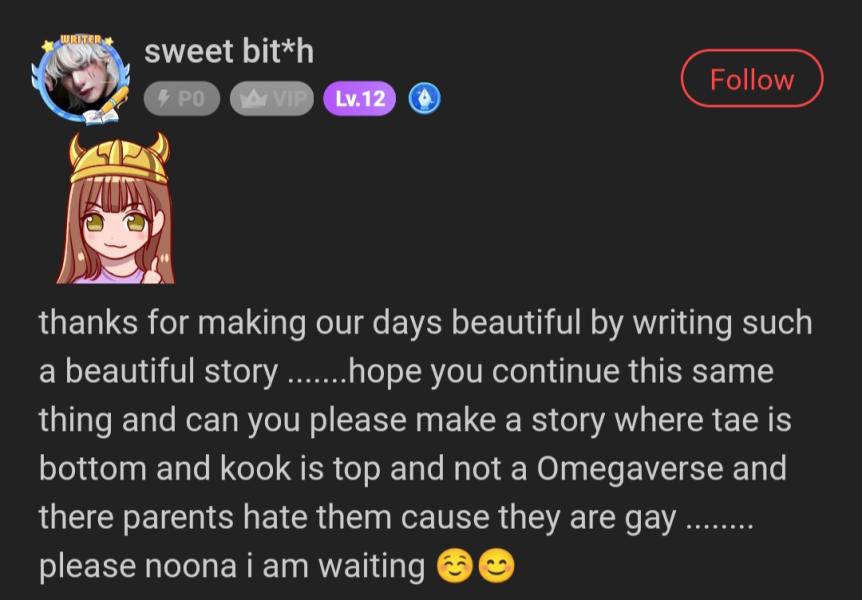Toggle follow status for sweet bit*h
The width and height of the screenshot is (862, 600).
pyautogui.click(x=751, y=79)
